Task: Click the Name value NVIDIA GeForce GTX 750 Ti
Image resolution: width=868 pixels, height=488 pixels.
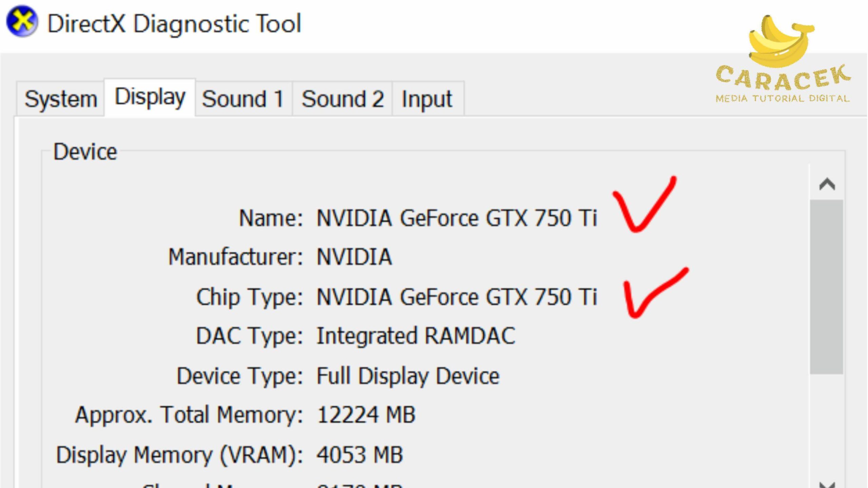Action: coord(456,218)
